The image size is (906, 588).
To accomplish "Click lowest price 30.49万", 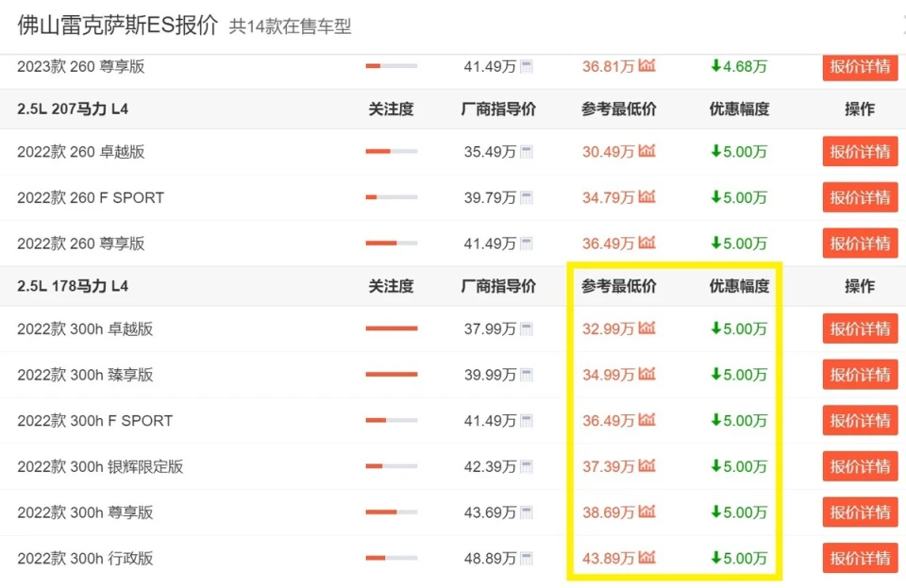I will [x=609, y=152].
